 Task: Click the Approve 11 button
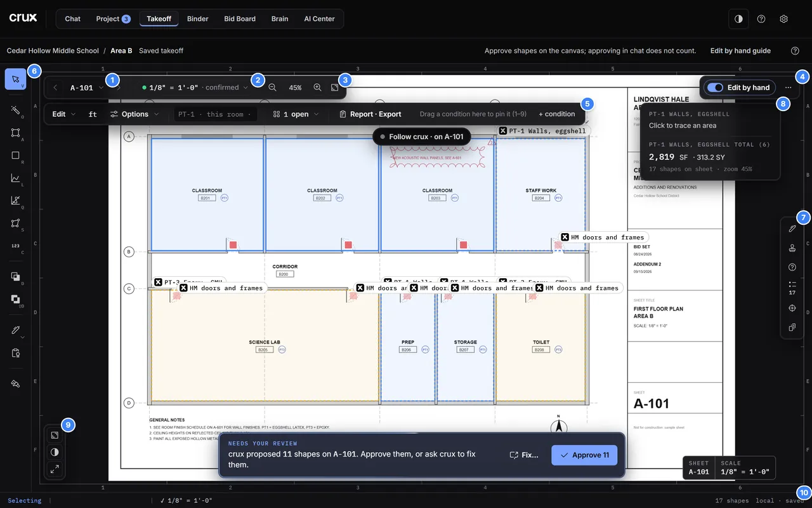pyautogui.click(x=584, y=455)
